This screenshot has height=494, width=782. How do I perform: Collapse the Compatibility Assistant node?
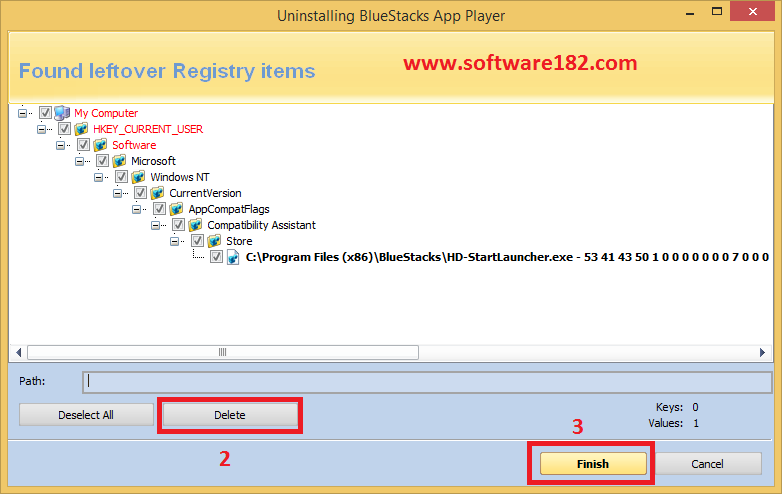click(x=155, y=225)
